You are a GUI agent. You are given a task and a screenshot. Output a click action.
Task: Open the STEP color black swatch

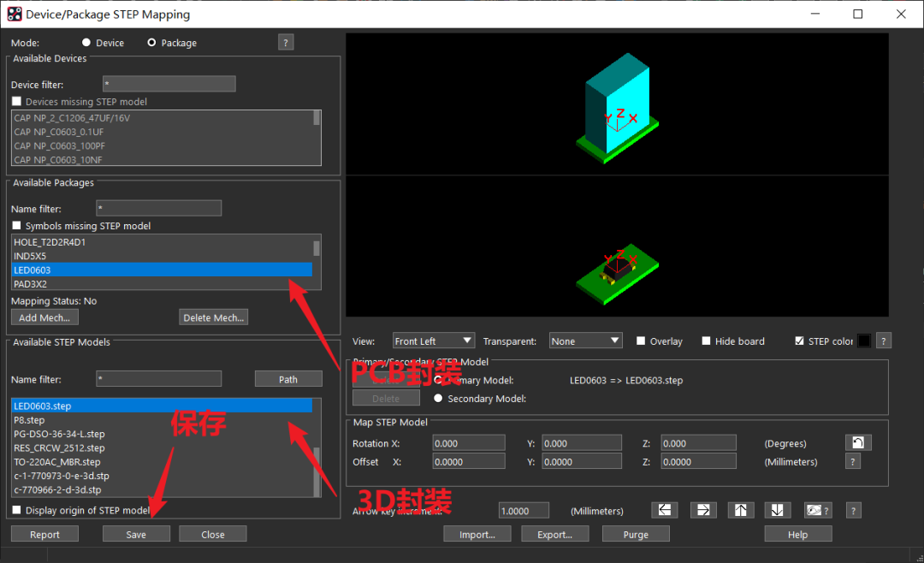tap(864, 341)
